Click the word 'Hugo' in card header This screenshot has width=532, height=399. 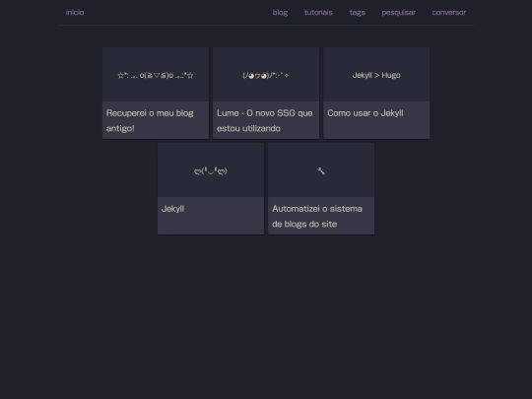(391, 75)
